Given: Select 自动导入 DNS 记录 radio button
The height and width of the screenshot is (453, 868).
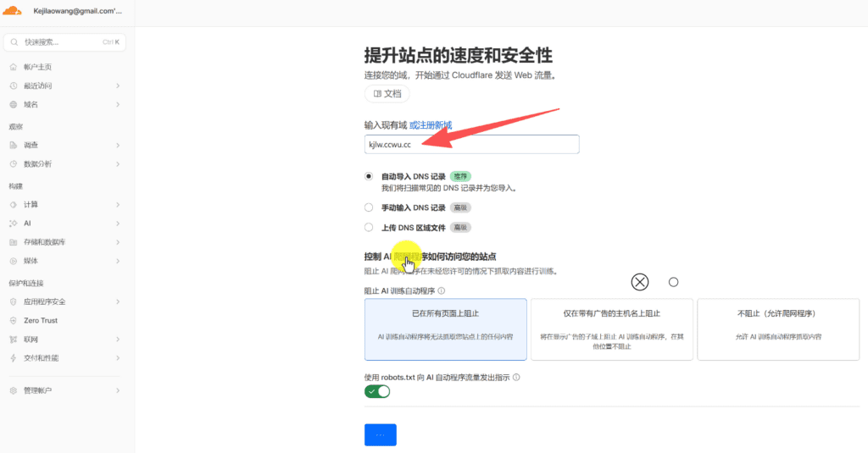Looking at the screenshot, I should click(x=369, y=176).
